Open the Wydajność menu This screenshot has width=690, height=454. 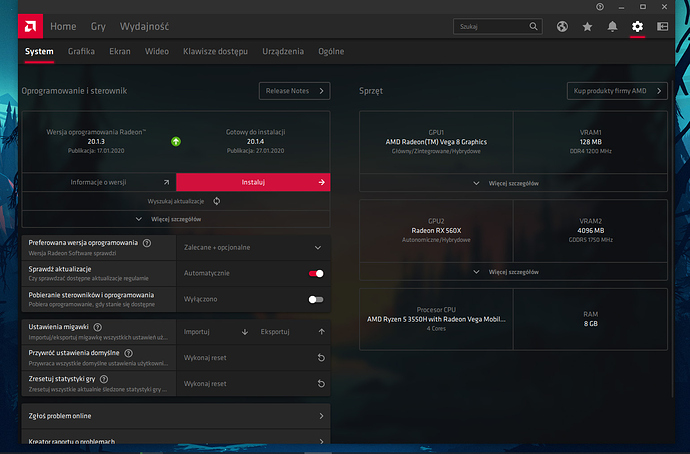click(144, 26)
